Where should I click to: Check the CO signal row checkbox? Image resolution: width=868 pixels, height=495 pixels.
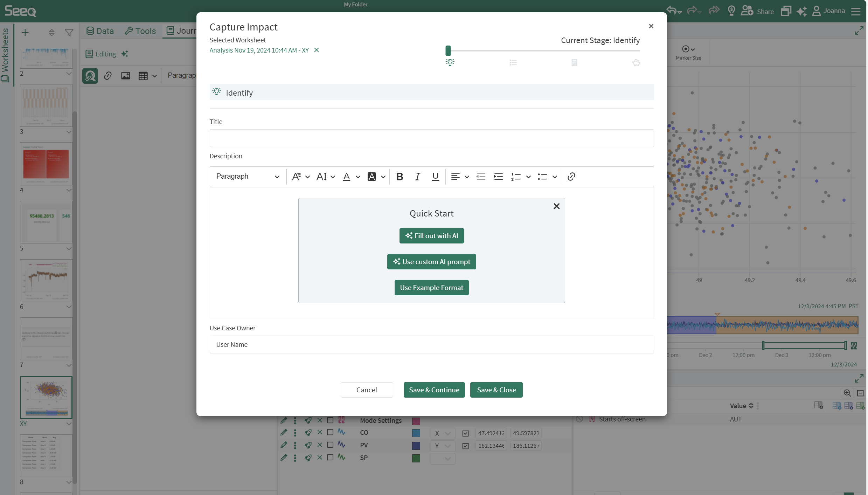[330, 432]
